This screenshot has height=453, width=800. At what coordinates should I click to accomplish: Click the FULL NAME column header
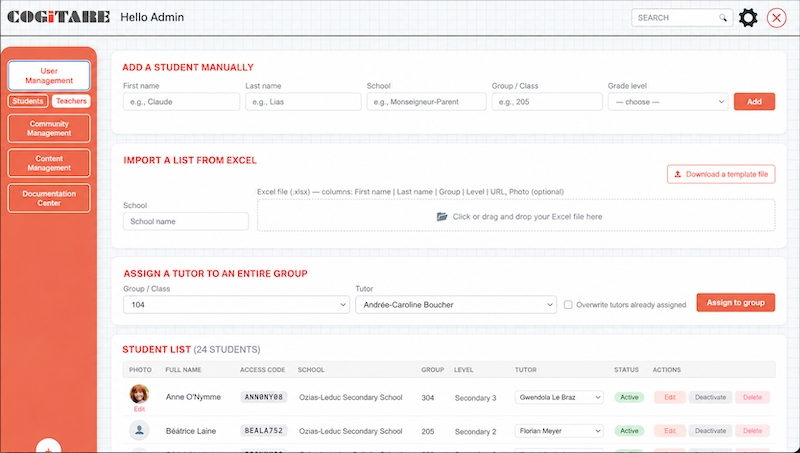click(183, 370)
